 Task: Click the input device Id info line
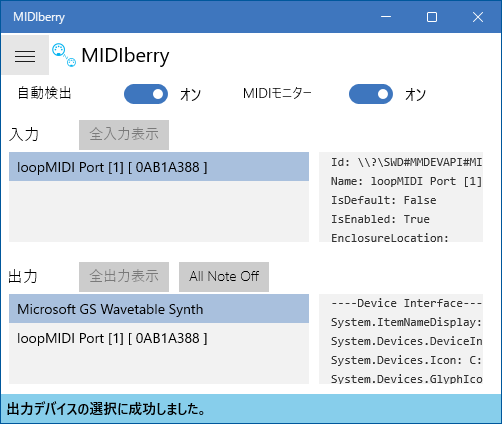tap(406, 162)
